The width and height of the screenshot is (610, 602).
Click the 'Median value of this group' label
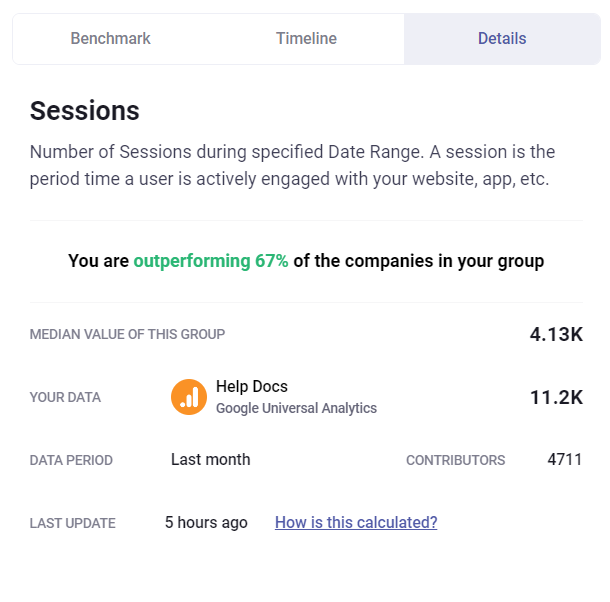pos(128,334)
